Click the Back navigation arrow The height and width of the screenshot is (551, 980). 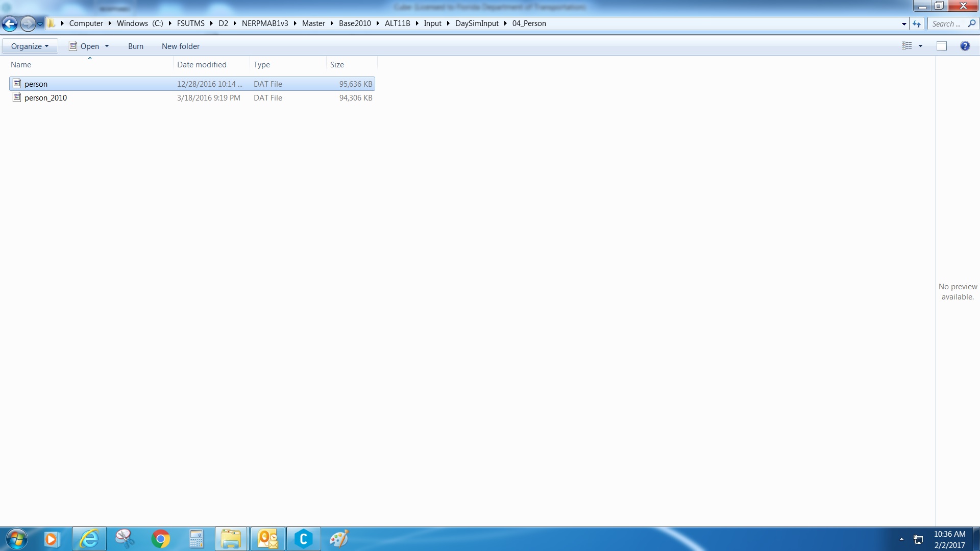10,23
